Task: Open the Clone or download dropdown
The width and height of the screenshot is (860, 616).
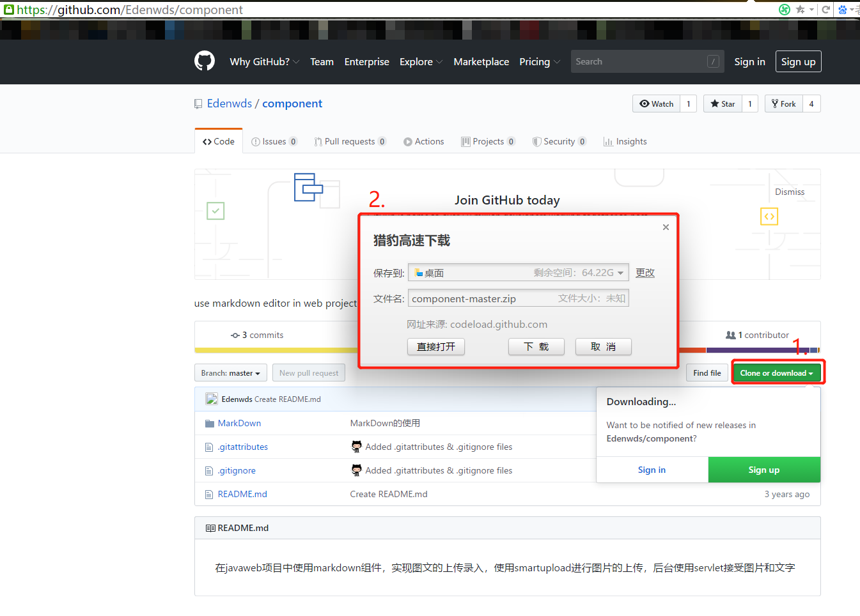Action: coord(777,373)
